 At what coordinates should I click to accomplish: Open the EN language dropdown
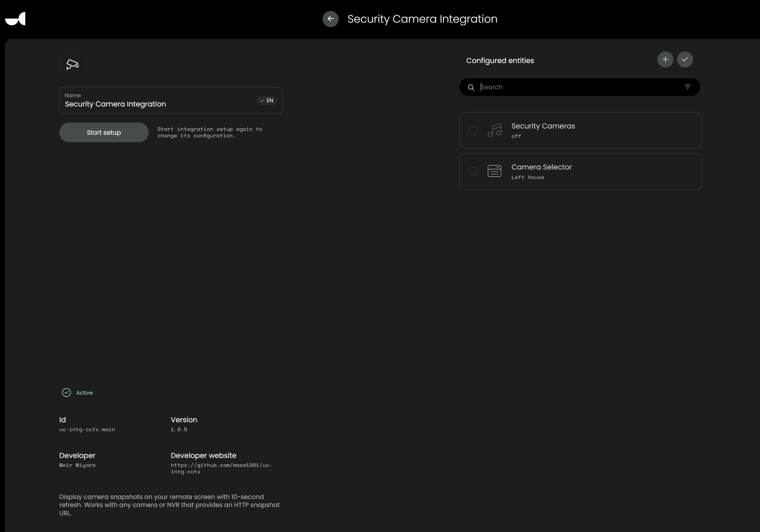266,101
